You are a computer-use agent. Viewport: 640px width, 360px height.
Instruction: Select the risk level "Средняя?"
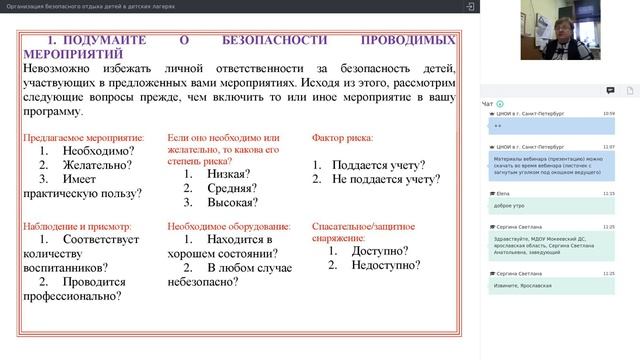coord(232,188)
